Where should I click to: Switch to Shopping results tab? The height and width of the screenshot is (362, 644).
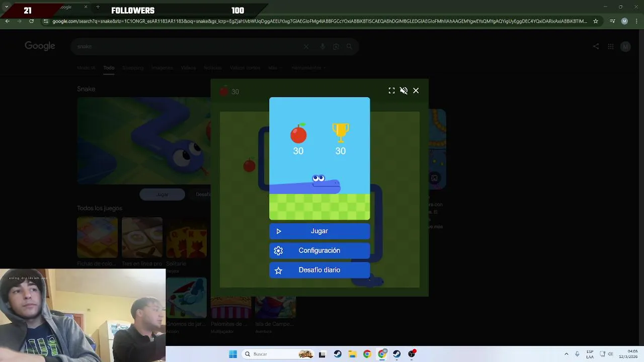click(x=133, y=68)
